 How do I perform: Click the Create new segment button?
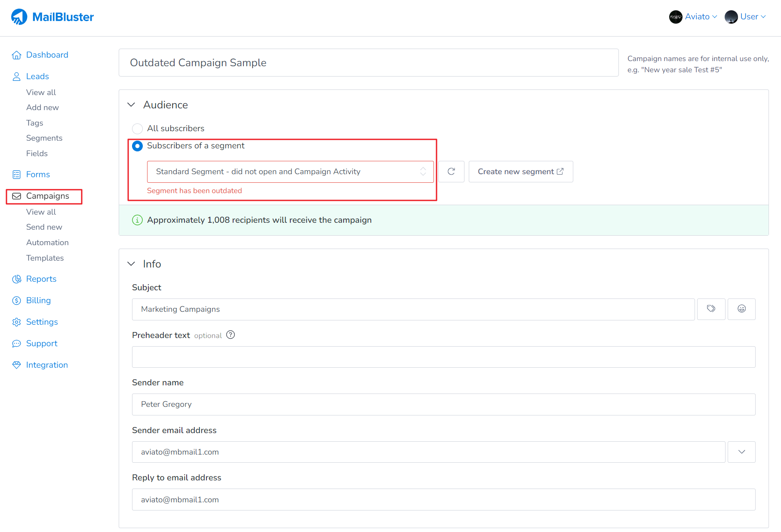[520, 172]
